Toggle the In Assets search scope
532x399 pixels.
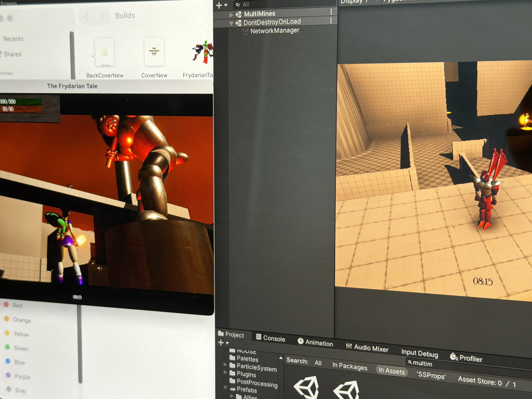391,371
